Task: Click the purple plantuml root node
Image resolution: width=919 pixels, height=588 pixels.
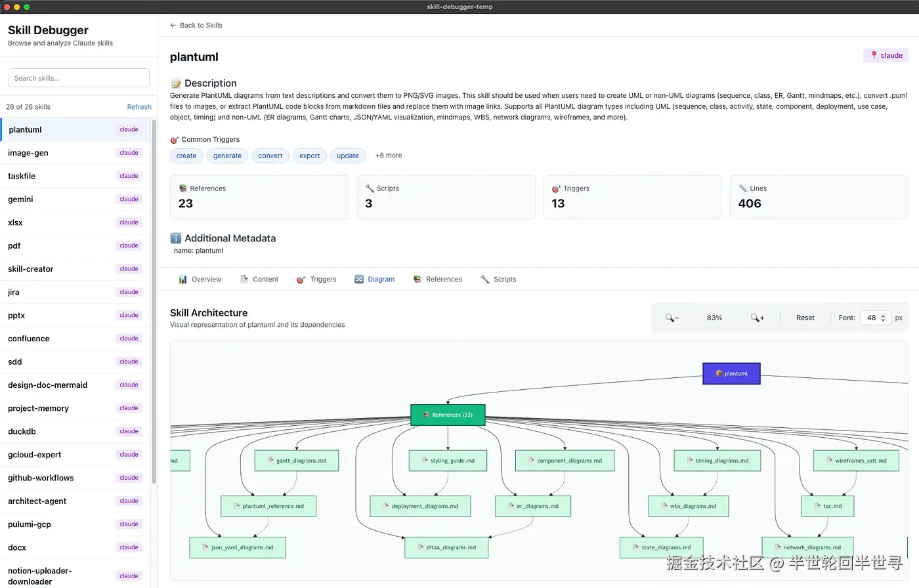Action: (731, 373)
